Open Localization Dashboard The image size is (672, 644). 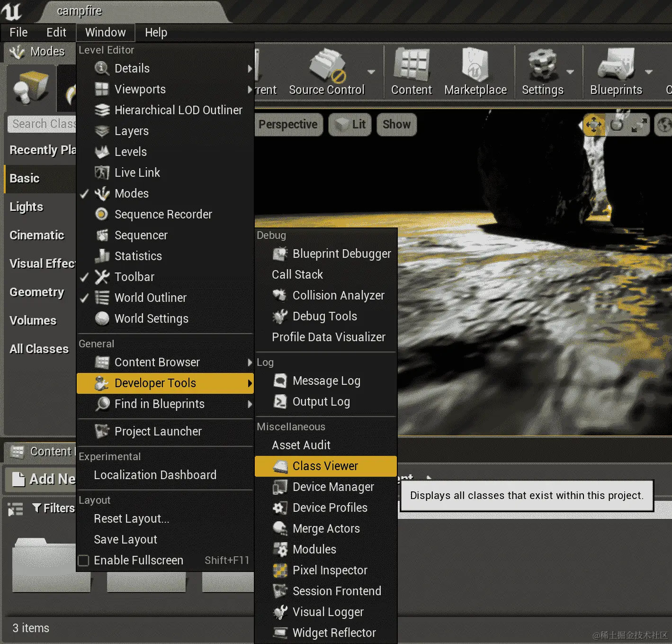pos(165,475)
